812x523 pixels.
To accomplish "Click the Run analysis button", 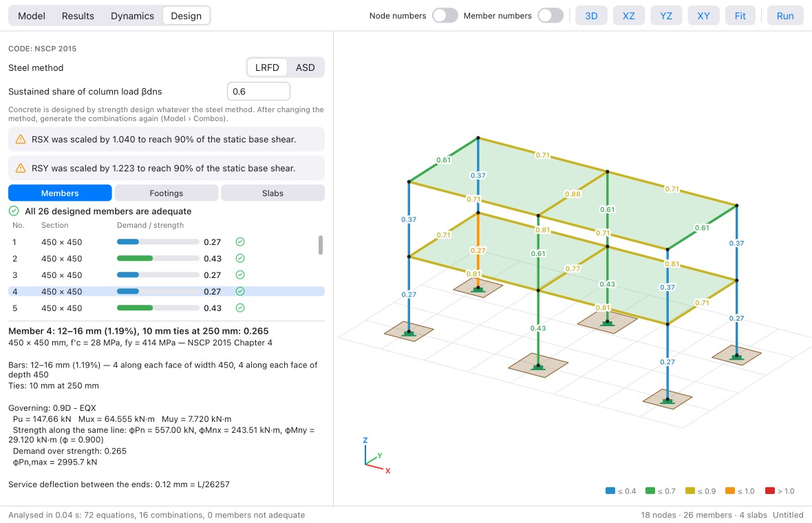I will 785,16.
